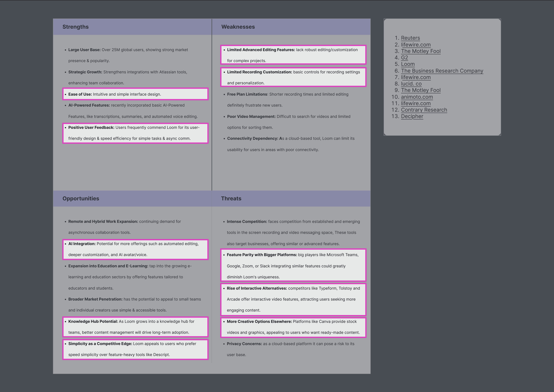This screenshot has width=554, height=392.
Task: Click the Opportunities section header
Action: (81, 198)
